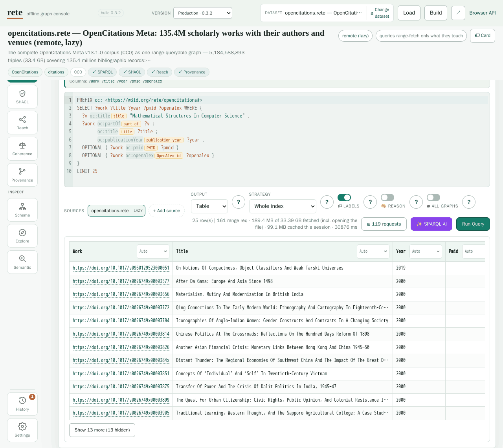Open the dataset Card

point(483,36)
